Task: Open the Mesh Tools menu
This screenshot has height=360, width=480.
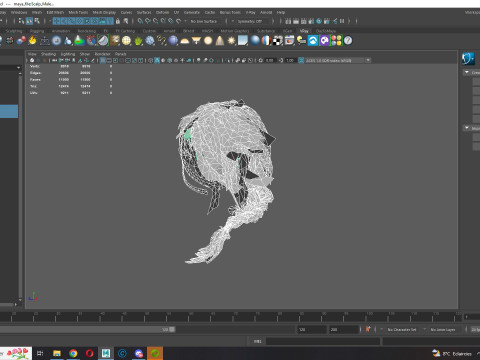Action: pos(78,12)
